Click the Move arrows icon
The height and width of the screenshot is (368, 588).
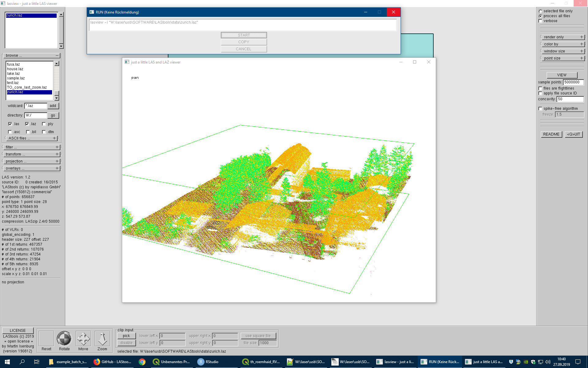pos(83,339)
